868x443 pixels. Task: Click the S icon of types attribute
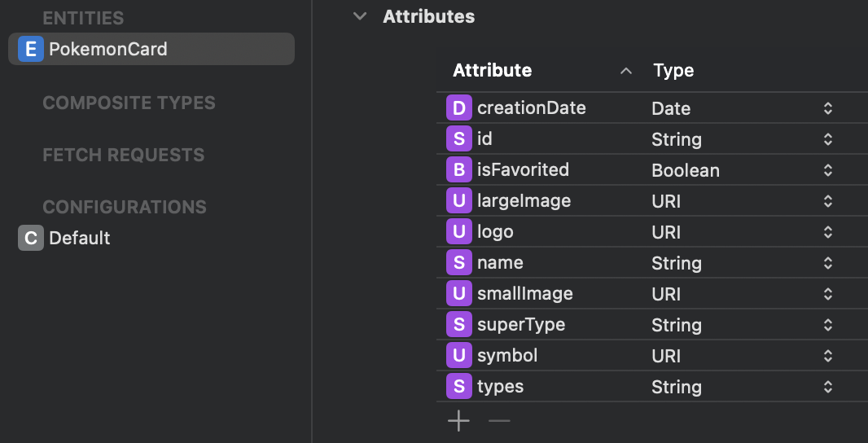click(459, 387)
